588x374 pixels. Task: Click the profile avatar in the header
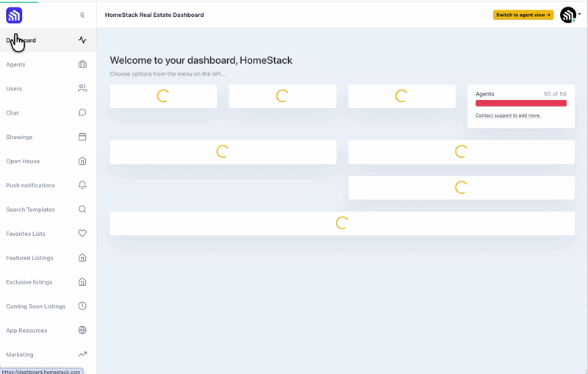568,15
